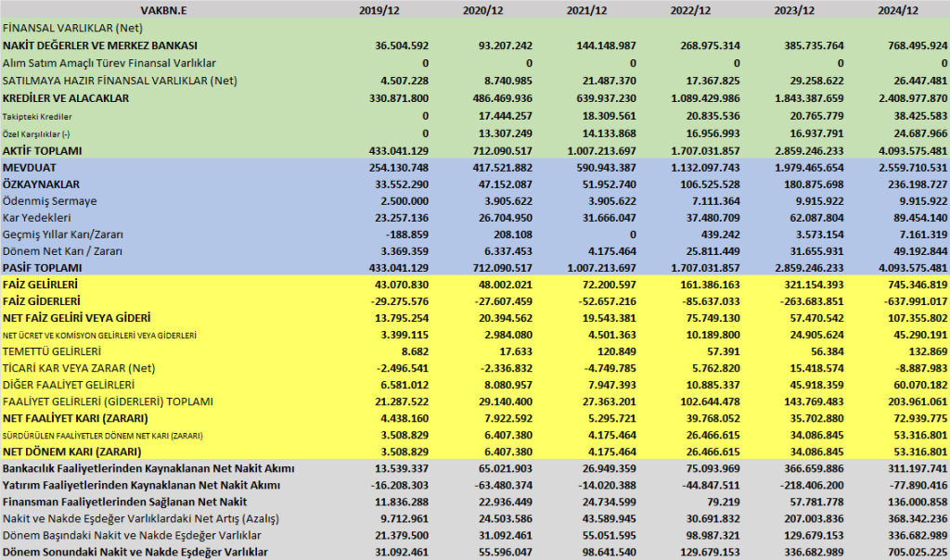The height and width of the screenshot is (560, 950).
Task: Select ÖZKAYNAKLAR row label
Action: [x=41, y=185]
